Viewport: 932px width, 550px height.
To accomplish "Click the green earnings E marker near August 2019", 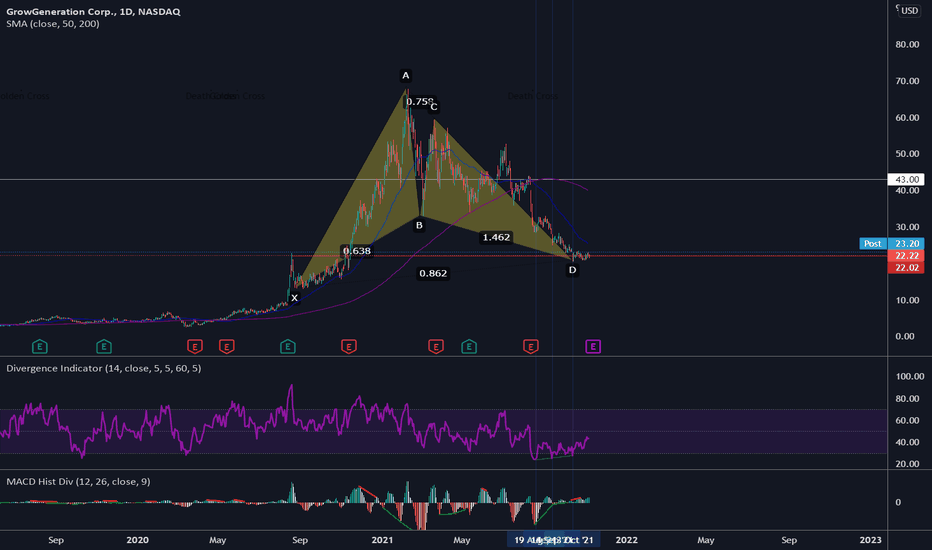I will [x=39, y=346].
